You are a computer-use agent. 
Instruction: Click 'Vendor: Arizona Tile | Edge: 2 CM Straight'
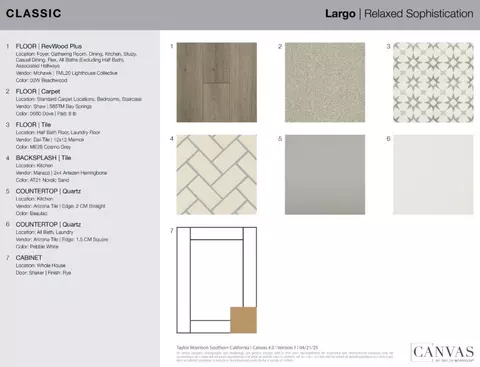click(61, 206)
